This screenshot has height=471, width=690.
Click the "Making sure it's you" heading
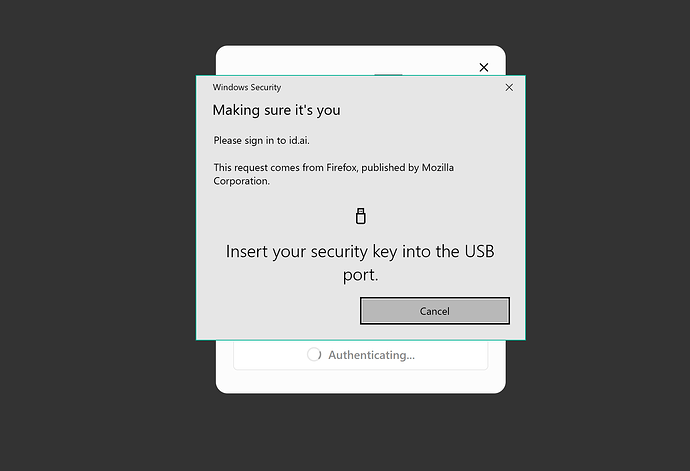pyautogui.click(x=276, y=110)
